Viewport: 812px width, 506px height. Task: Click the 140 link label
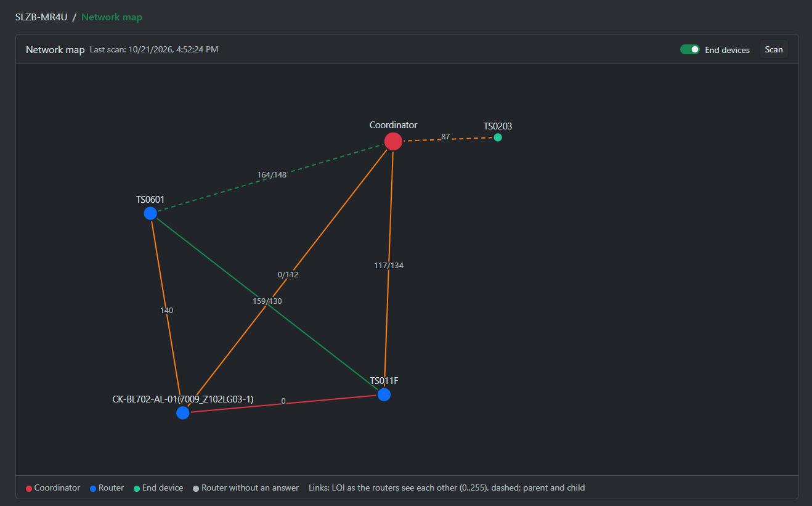pyautogui.click(x=166, y=310)
